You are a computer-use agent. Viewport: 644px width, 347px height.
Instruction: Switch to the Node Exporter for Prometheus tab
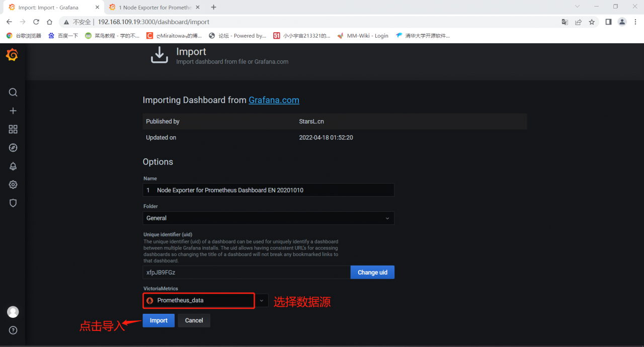tap(153, 8)
